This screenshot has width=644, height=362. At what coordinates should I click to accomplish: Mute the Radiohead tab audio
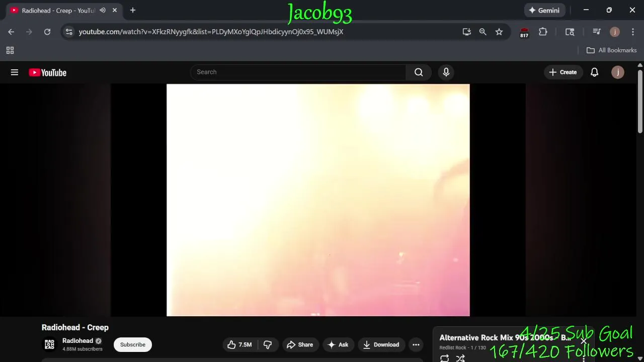[x=103, y=10]
